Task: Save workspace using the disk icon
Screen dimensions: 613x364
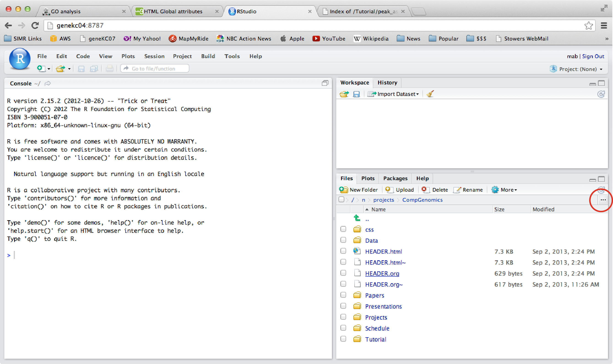Action: [x=356, y=94]
